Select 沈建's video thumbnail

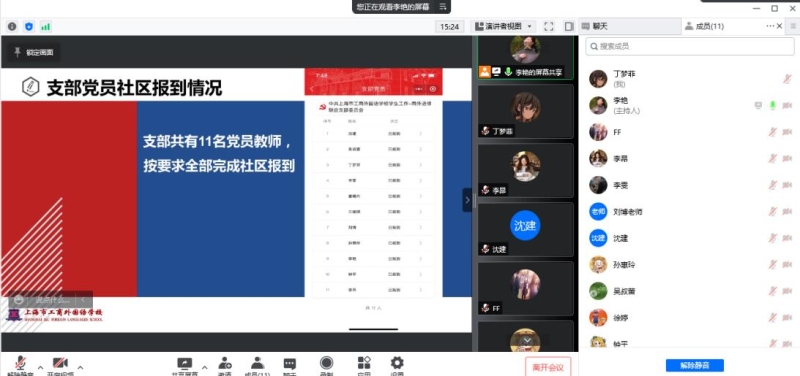[525, 229]
